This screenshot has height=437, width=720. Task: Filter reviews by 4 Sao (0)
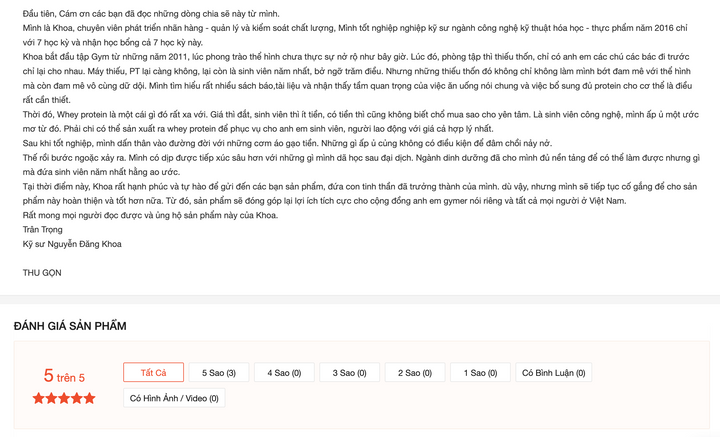pyautogui.click(x=284, y=372)
